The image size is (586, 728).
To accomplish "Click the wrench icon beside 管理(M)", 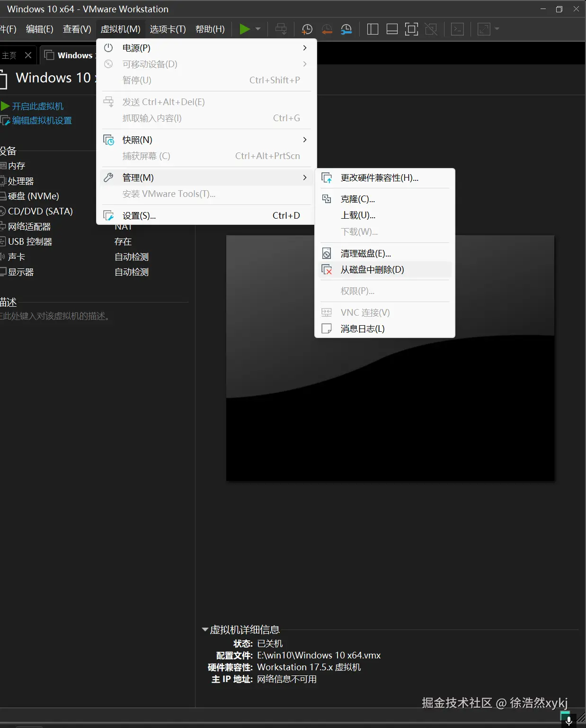I will [x=108, y=178].
